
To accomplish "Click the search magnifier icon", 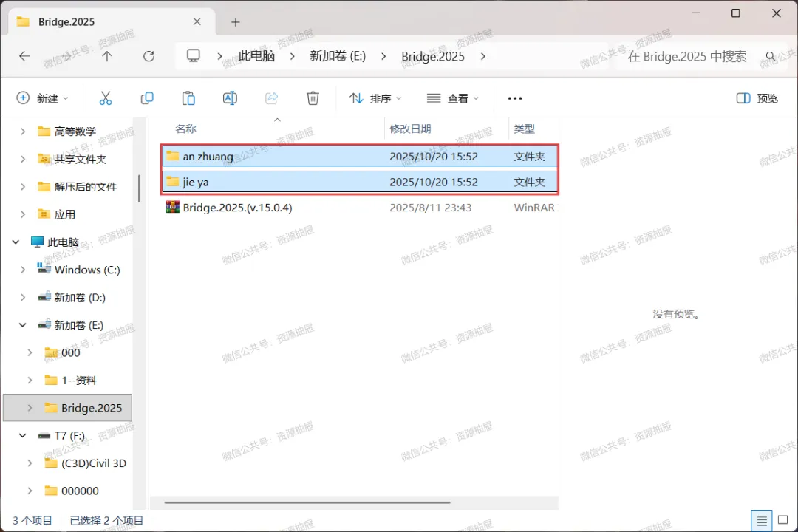I will 771,56.
